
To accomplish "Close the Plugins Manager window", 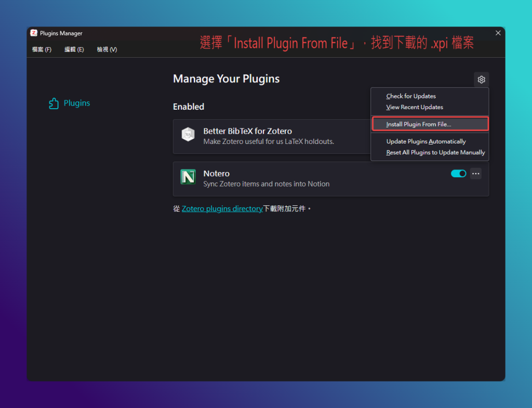I will pyautogui.click(x=498, y=33).
